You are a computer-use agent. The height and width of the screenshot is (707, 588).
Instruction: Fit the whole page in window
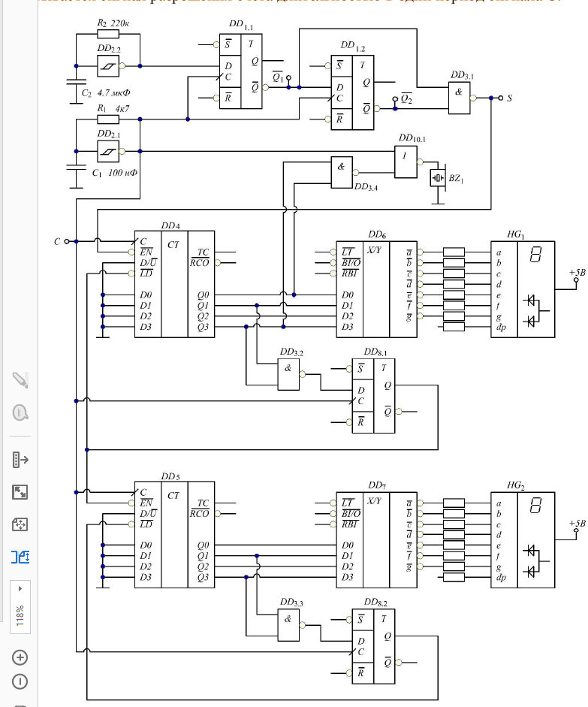[x=20, y=524]
